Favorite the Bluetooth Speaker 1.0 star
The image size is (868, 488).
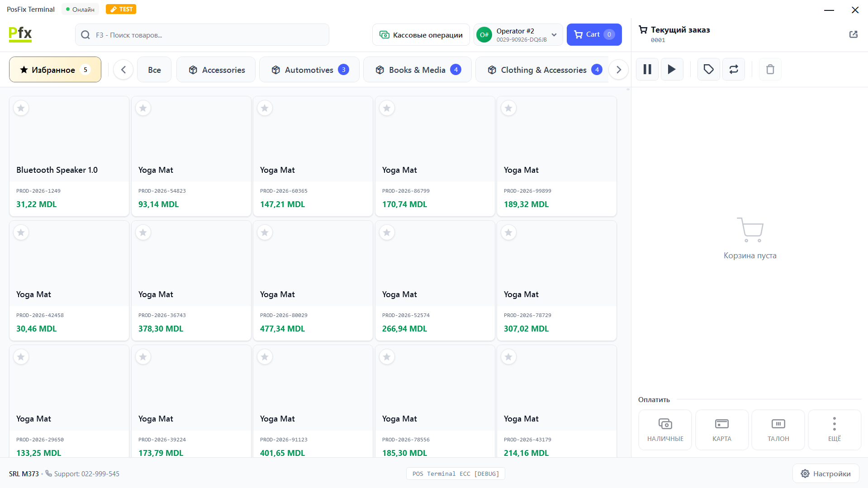coord(21,108)
